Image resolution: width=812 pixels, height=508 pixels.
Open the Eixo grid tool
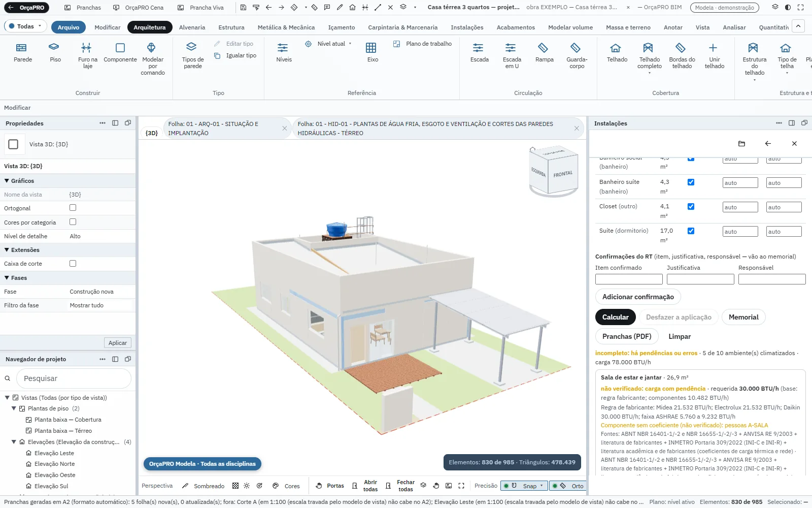372,53
